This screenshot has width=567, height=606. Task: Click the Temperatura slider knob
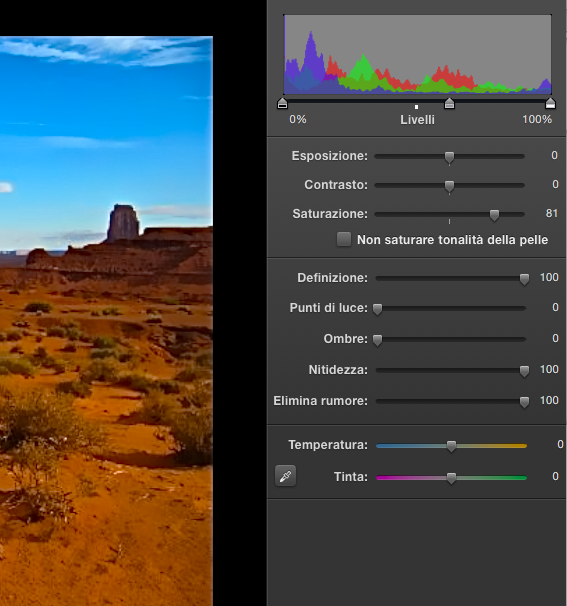click(x=451, y=446)
